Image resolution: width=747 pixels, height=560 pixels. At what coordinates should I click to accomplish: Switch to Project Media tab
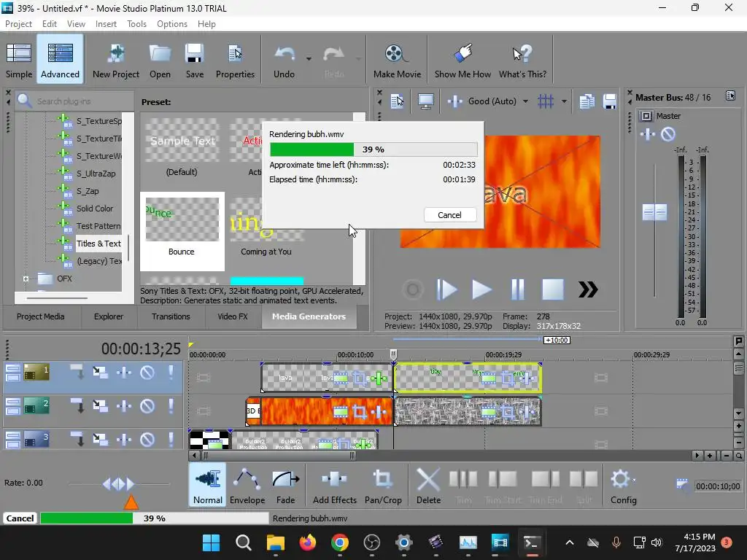coord(41,316)
